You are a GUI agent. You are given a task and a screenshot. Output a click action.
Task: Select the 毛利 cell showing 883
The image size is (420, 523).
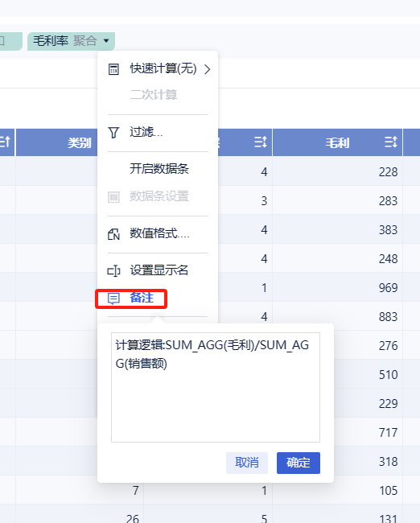(337, 317)
